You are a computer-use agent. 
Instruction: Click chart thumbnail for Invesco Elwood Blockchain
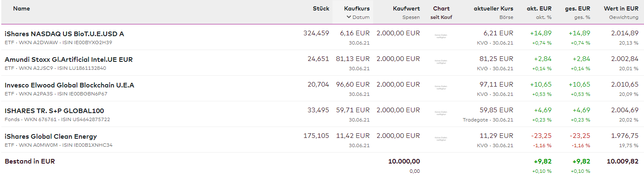tap(441, 88)
